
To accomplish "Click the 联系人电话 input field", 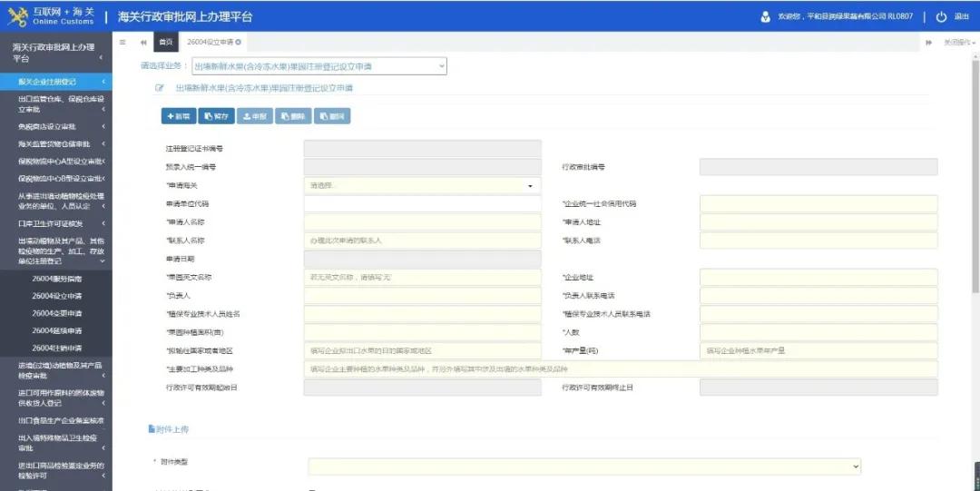I will [x=818, y=241].
